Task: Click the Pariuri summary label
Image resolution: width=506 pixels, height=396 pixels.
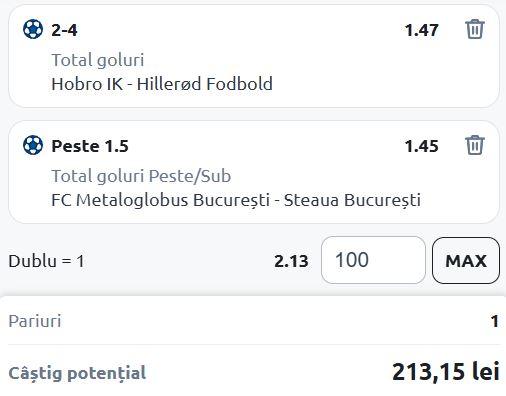Action: point(35,321)
